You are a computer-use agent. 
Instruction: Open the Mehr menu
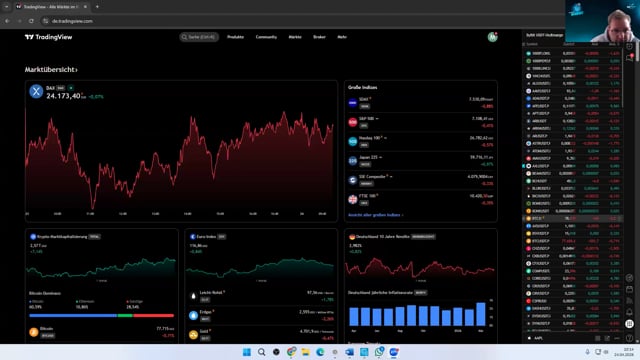click(342, 37)
